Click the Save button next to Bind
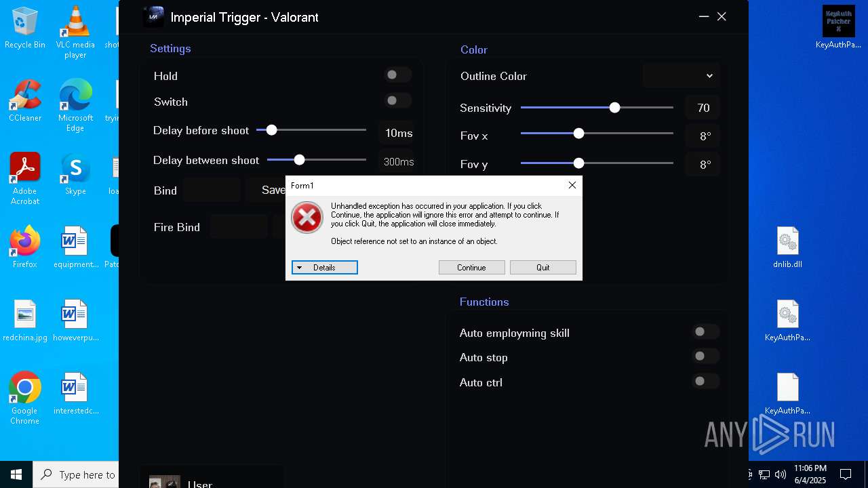The height and width of the screenshot is (488, 868). (266, 190)
